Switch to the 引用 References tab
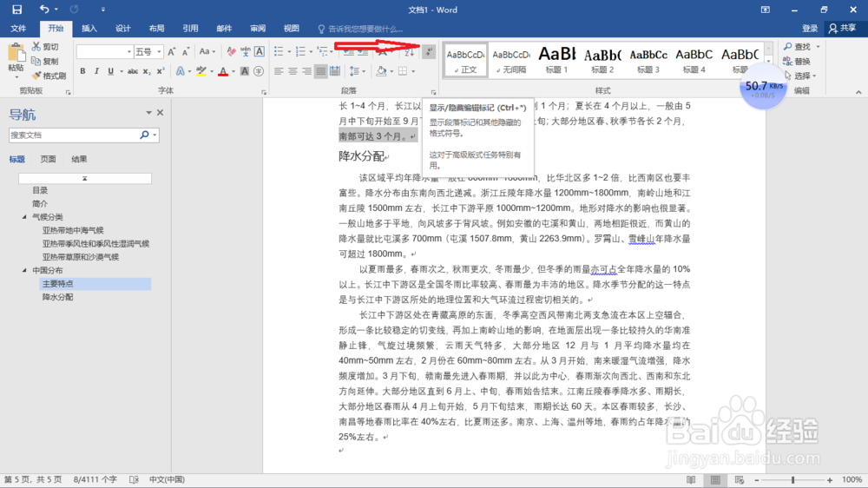868x488 pixels. point(190,29)
